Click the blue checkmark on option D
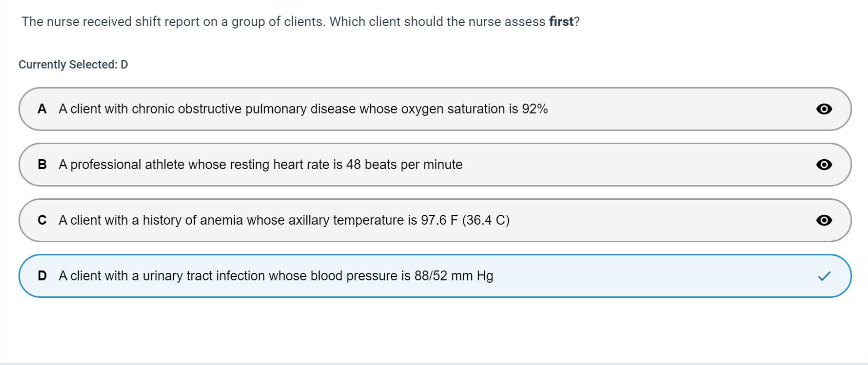868x365 pixels. [x=824, y=276]
